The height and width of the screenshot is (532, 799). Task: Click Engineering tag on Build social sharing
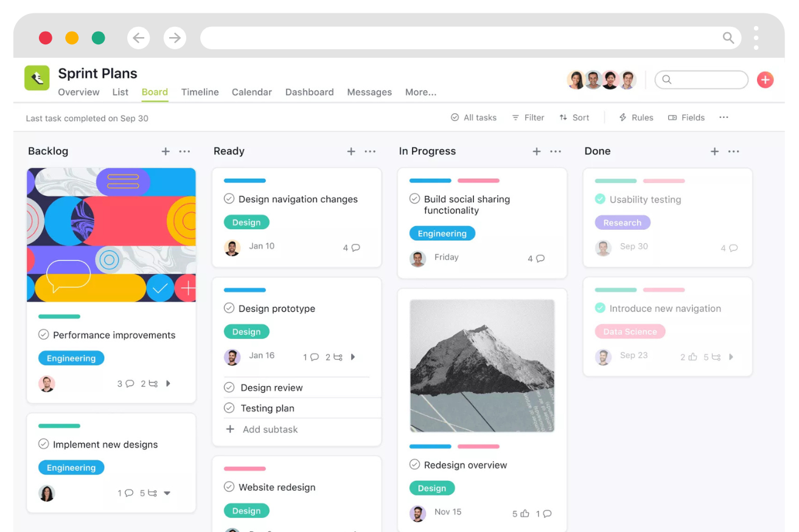pos(442,233)
